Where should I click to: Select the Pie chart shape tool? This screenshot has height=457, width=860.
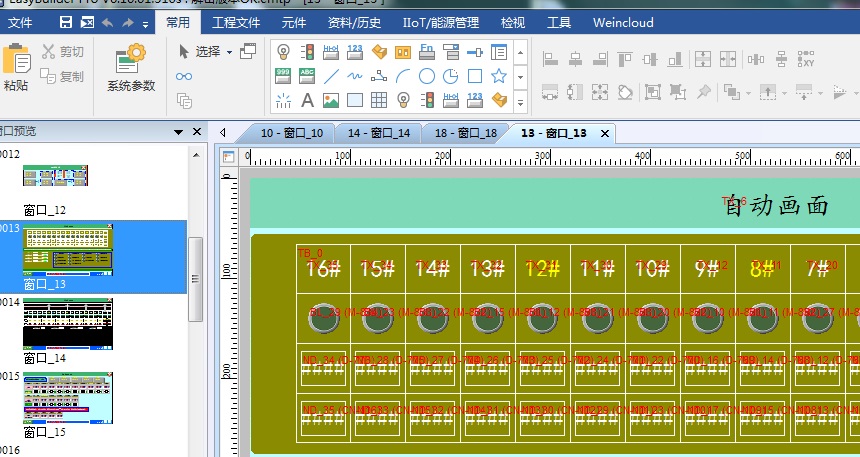tap(451, 76)
